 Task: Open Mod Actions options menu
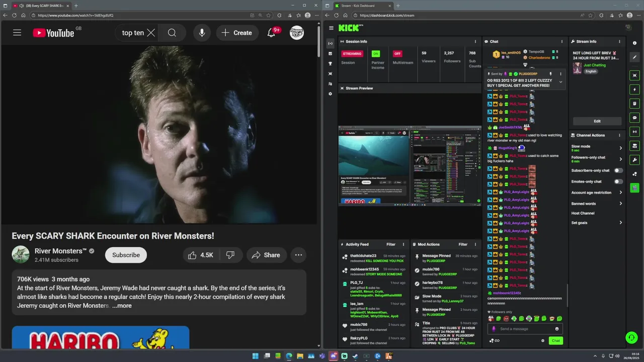475,244
